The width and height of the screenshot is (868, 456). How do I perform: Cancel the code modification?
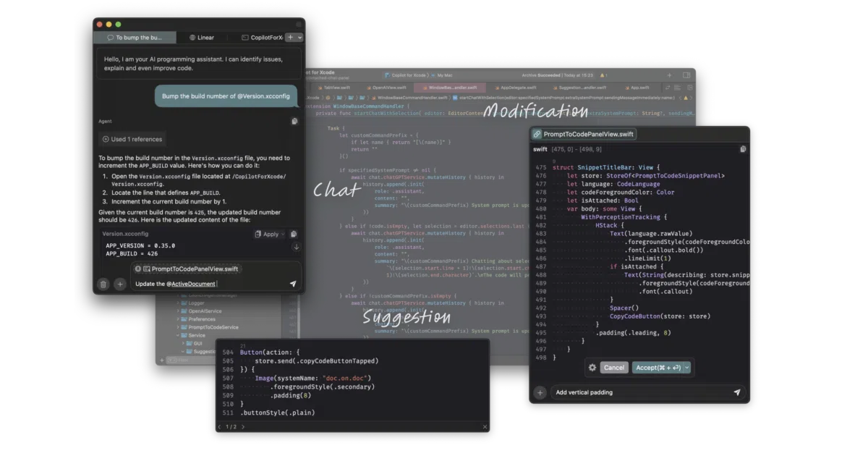point(614,368)
